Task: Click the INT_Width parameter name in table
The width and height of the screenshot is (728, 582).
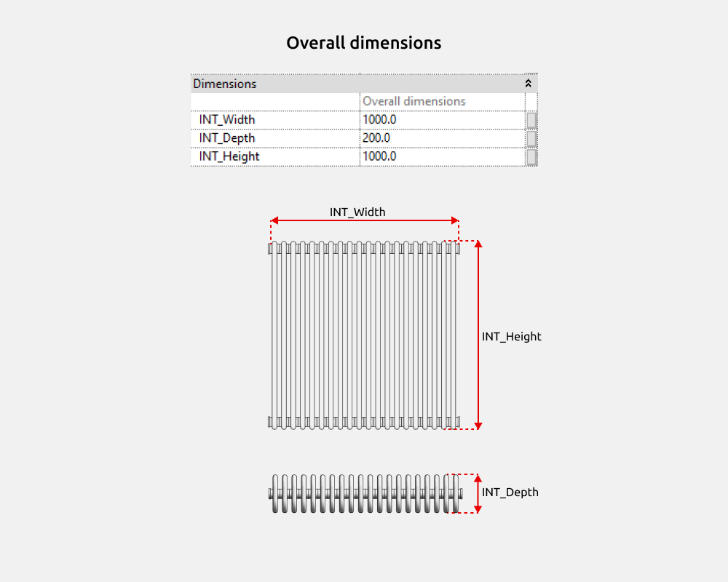Action: point(227,120)
